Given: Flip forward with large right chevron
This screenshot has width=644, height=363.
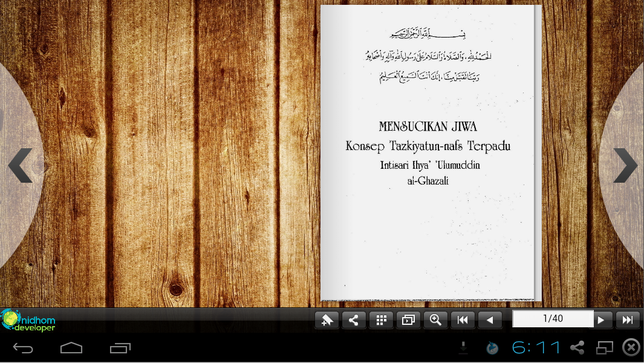Looking at the screenshot, I should tap(625, 165).
